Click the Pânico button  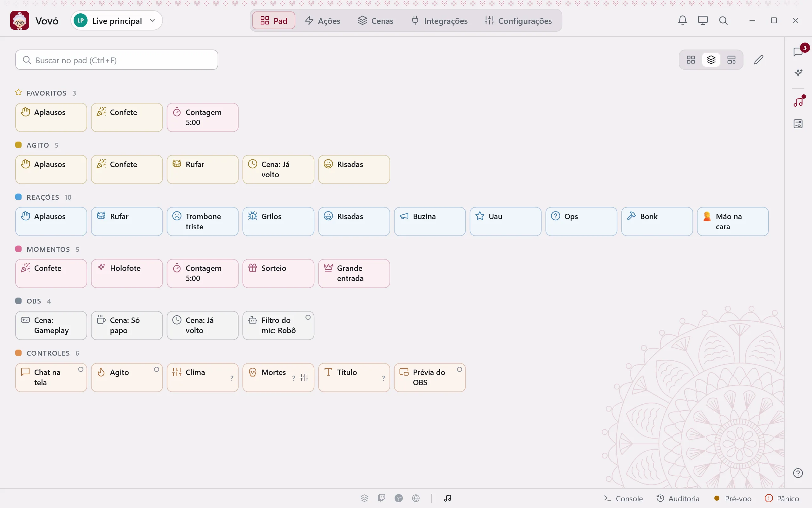(x=782, y=498)
